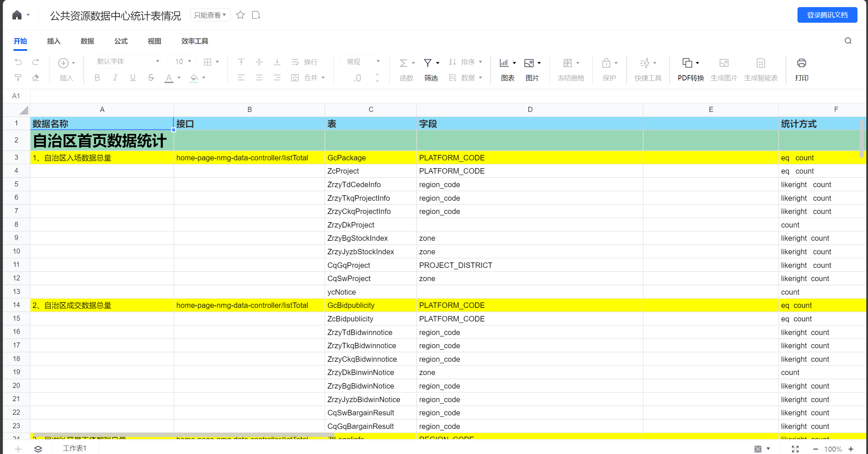Click the star favorite icon
868x454 pixels.
tap(240, 15)
